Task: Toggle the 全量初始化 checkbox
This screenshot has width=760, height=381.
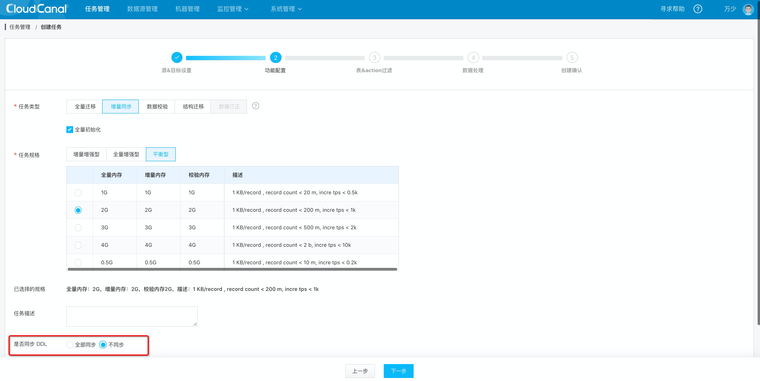Action: [69, 129]
